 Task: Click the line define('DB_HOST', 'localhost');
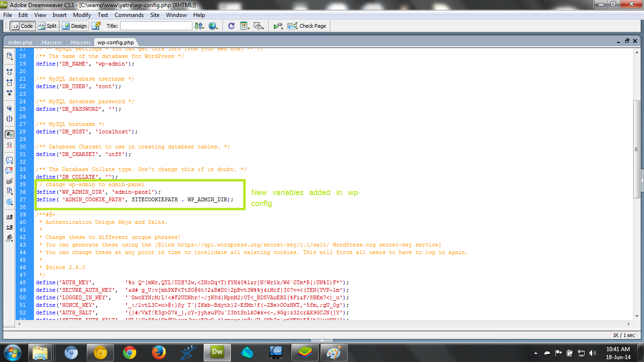(x=87, y=132)
